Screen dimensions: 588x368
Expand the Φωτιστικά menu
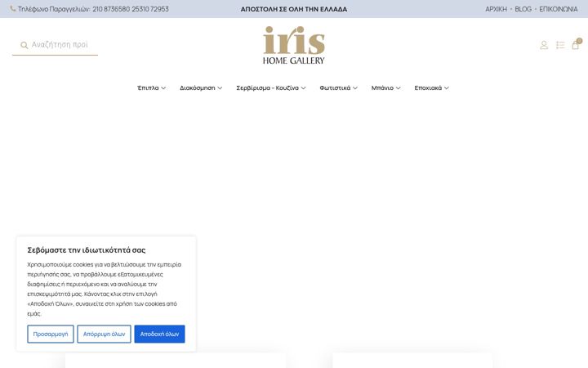pos(338,88)
